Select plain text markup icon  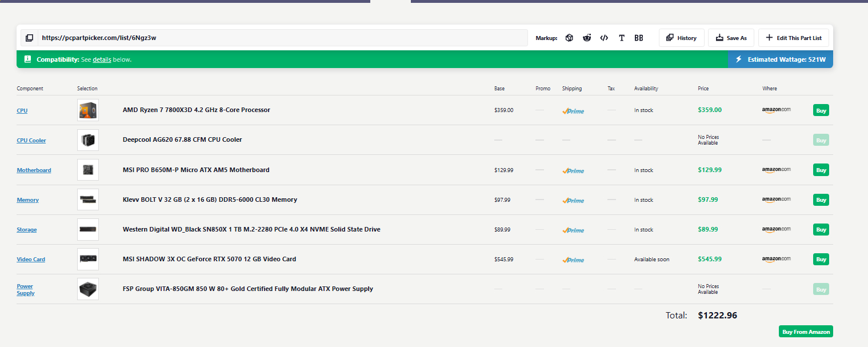coord(622,38)
